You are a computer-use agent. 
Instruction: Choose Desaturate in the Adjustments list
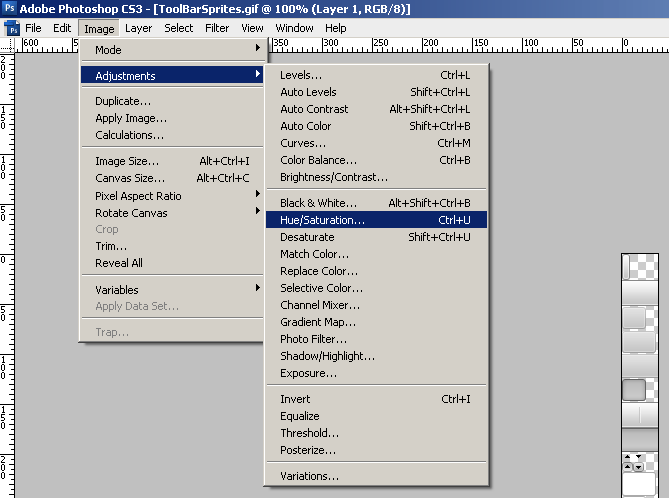(307, 237)
